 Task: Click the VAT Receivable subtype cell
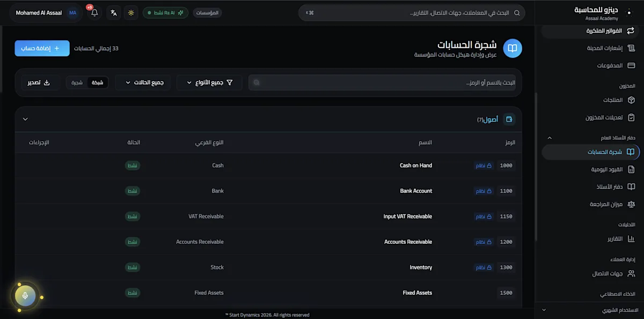(206, 216)
